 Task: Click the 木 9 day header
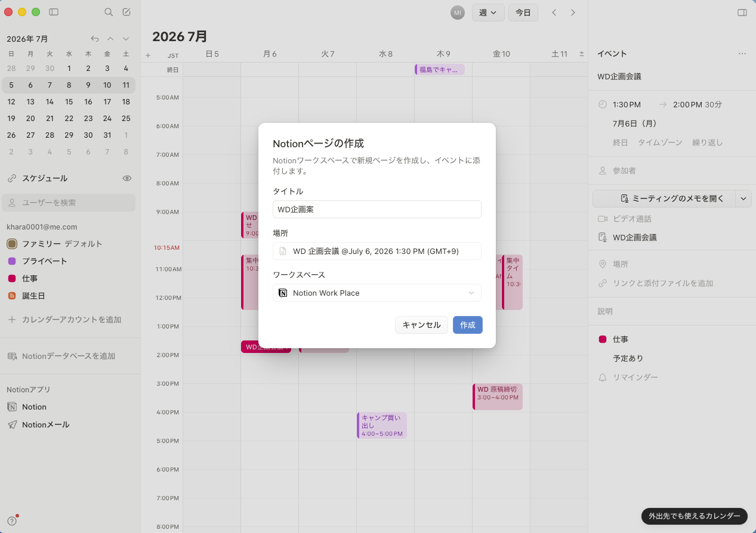443,54
